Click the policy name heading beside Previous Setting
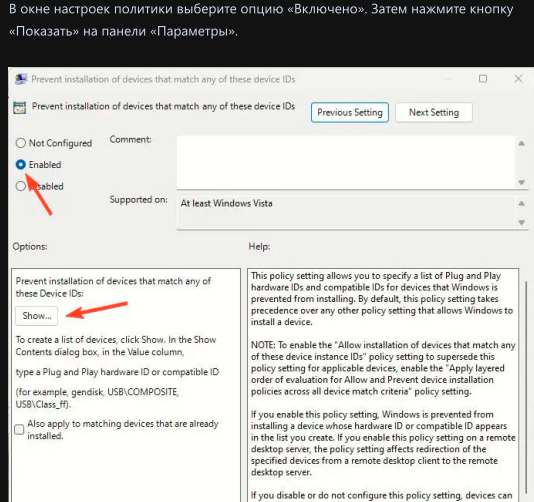This screenshot has height=502, width=534. click(x=163, y=106)
